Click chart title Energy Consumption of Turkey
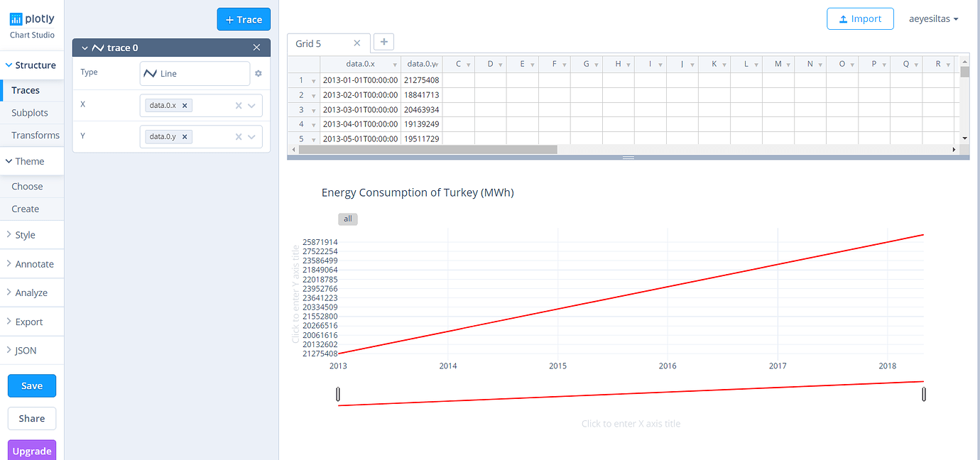The height and width of the screenshot is (460, 980). 418,192
